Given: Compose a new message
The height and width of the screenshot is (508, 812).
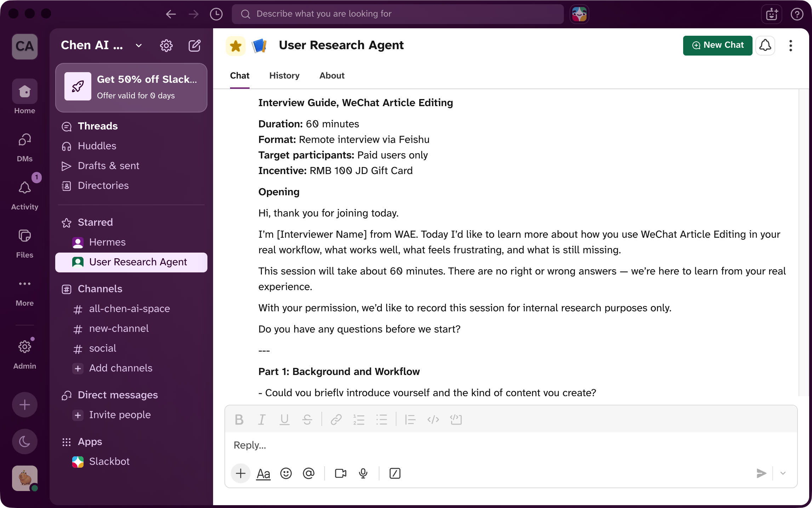Looking at the screenshot, I should click(x=195, y=45).
